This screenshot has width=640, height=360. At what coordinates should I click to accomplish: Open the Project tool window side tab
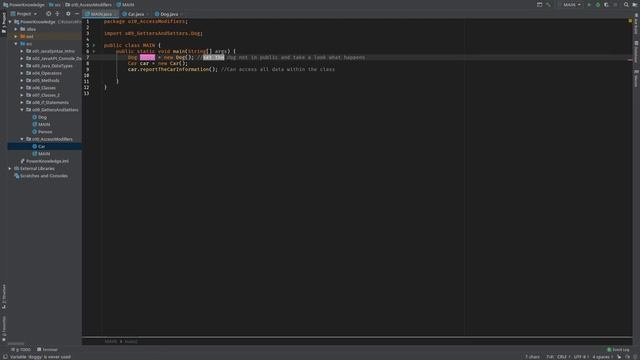(x=4, y=23)
